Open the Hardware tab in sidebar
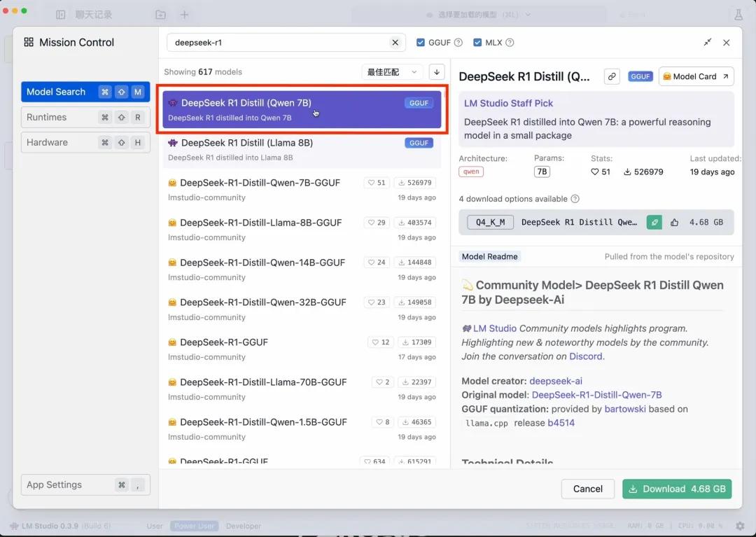This screenshot has height=537, width=756. [x=85, y=142]
